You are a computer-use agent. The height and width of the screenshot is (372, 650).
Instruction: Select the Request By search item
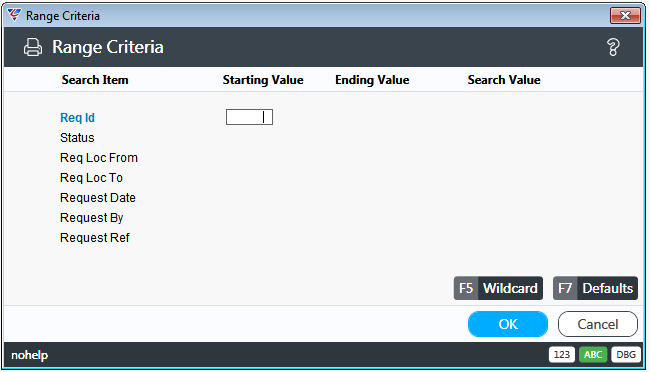click(92, 218)
